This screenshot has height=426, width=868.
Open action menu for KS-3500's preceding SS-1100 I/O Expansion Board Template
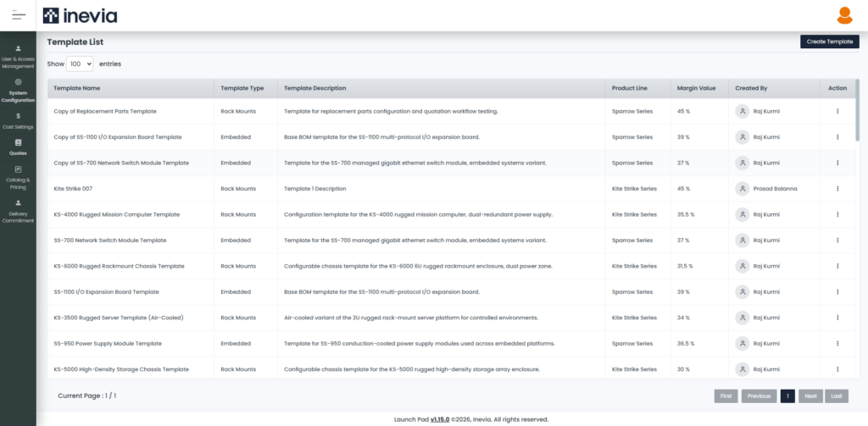pos(837,291)
